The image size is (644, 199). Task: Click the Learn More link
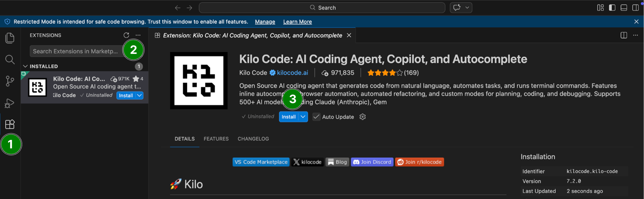tap(297, 22)
